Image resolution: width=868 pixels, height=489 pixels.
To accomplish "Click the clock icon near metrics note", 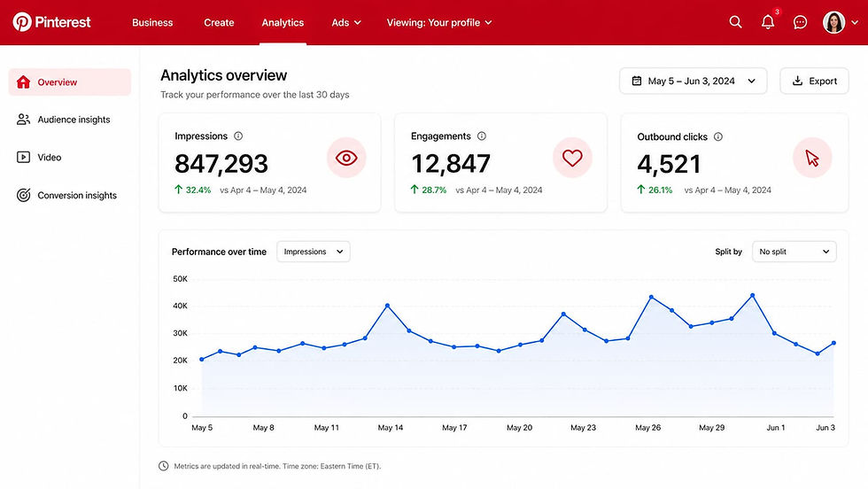I will click(x=163, y=466).
